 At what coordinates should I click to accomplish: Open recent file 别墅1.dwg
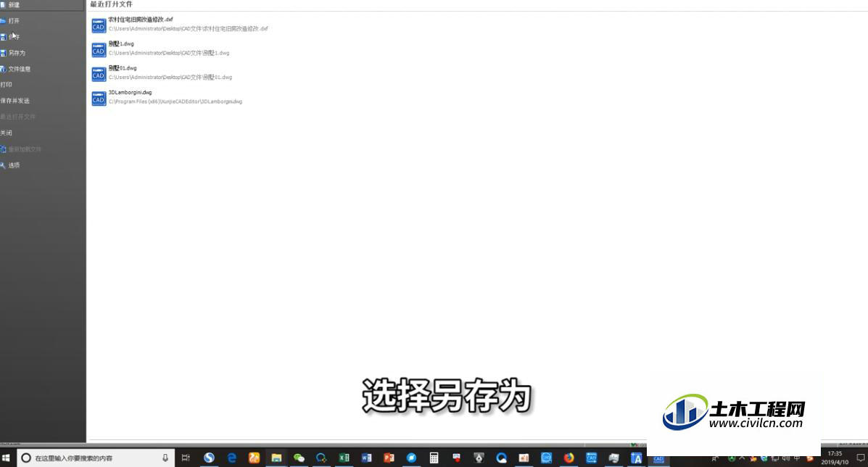pos(160,48)
